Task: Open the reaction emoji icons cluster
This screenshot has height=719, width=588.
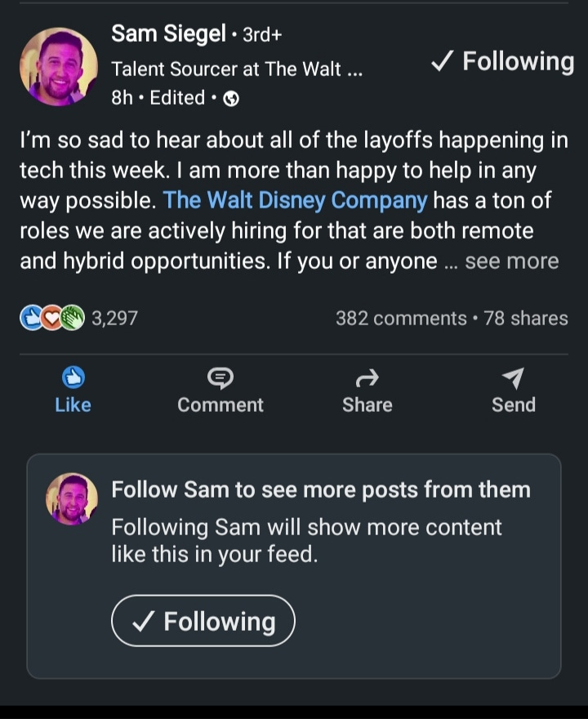Action: pyautogui.click(x=52, y=318)
